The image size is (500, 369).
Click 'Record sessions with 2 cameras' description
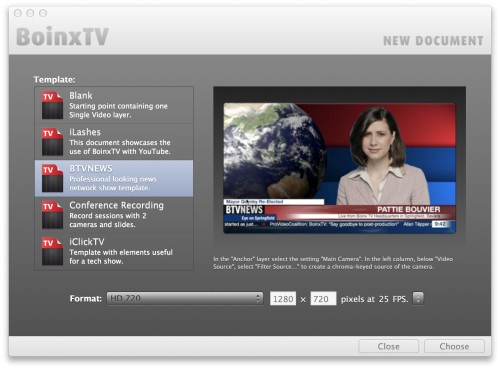(107, 220)
